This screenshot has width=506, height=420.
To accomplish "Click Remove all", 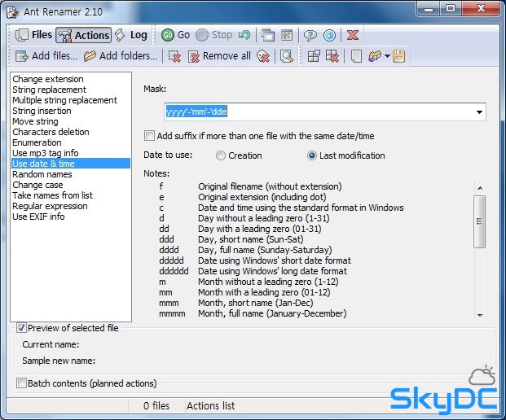I will pyautogui.click(x=219, y=56).
